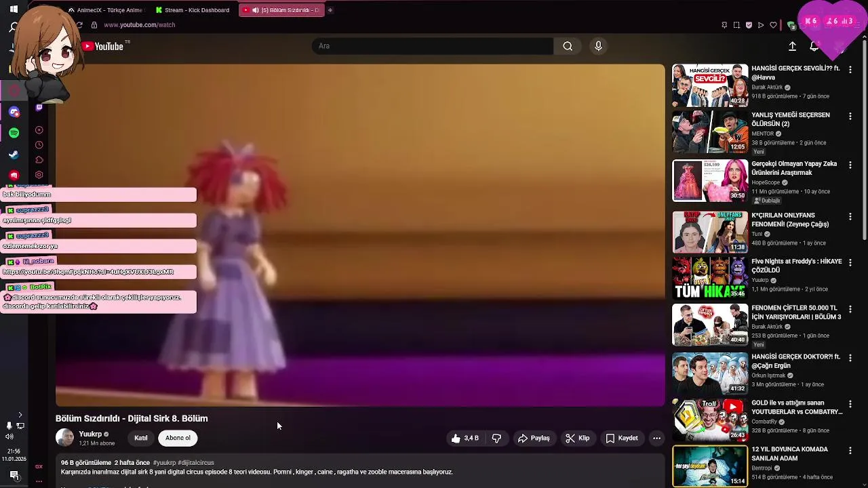The image size is (868, 488).
Task: Mute the tab using the speaker icon
Action: click(255, 10)
